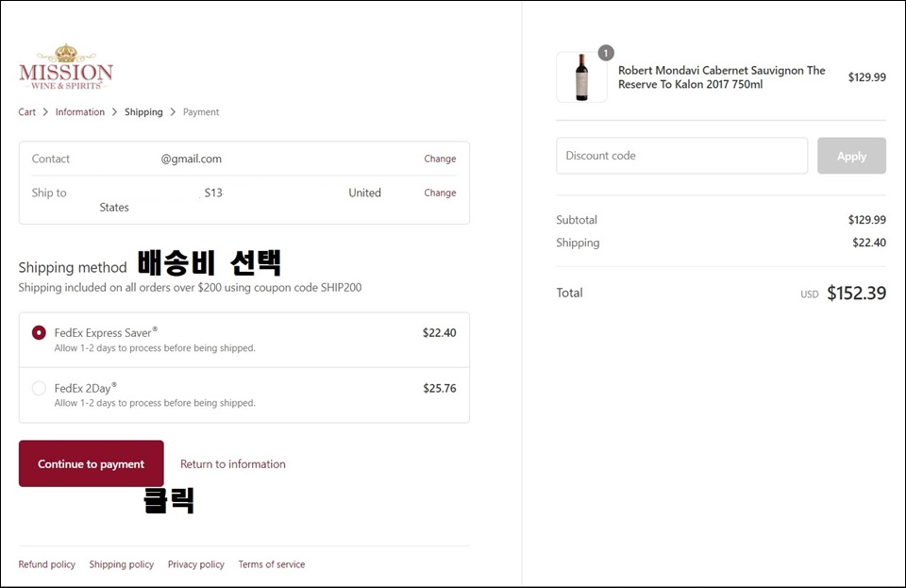Open the Shipping policy link
The image size is (906, 588).
(x=122, y=564)
